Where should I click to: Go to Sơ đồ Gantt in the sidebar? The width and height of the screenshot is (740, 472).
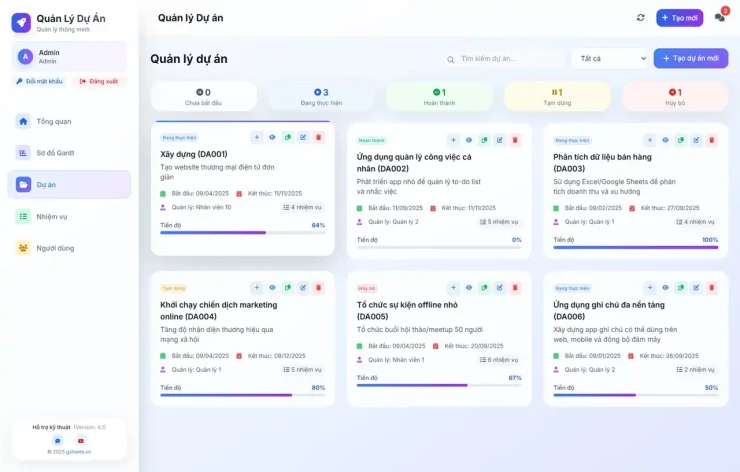[x=55, y=153]
